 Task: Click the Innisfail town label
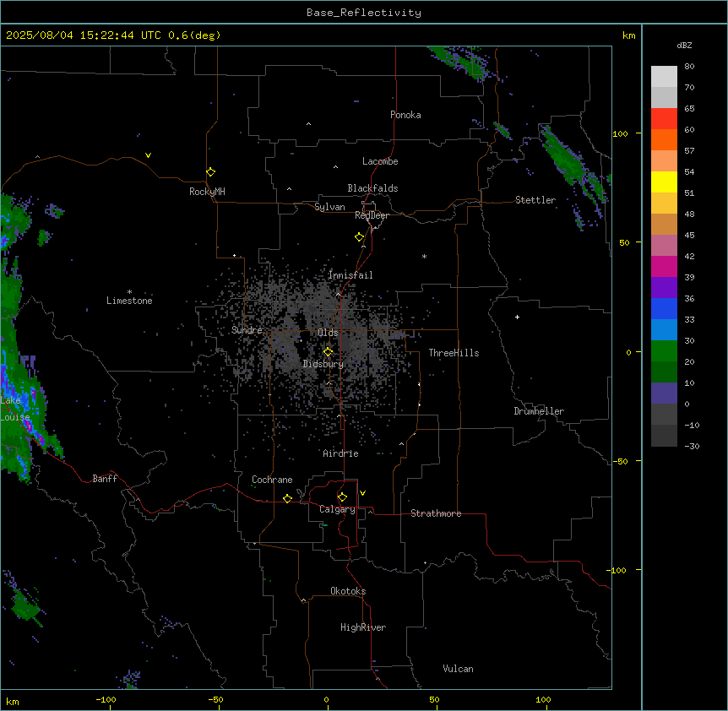(350, 275)
